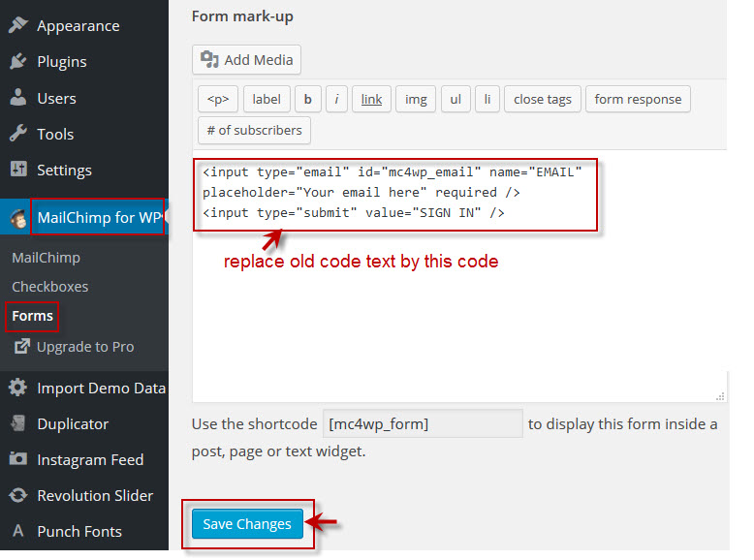Open the Settings menu
Viewport: 754px width, 560px height.
64,171
